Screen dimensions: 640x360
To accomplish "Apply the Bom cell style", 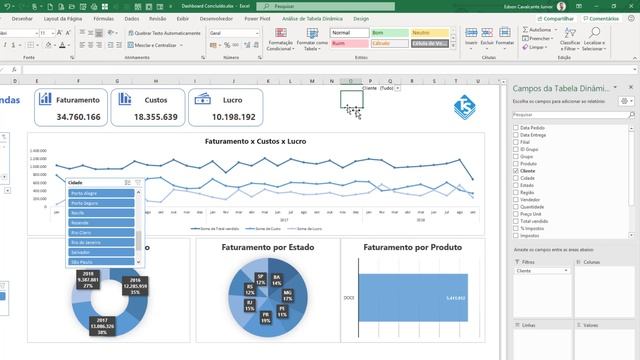I will coord(390,33).
